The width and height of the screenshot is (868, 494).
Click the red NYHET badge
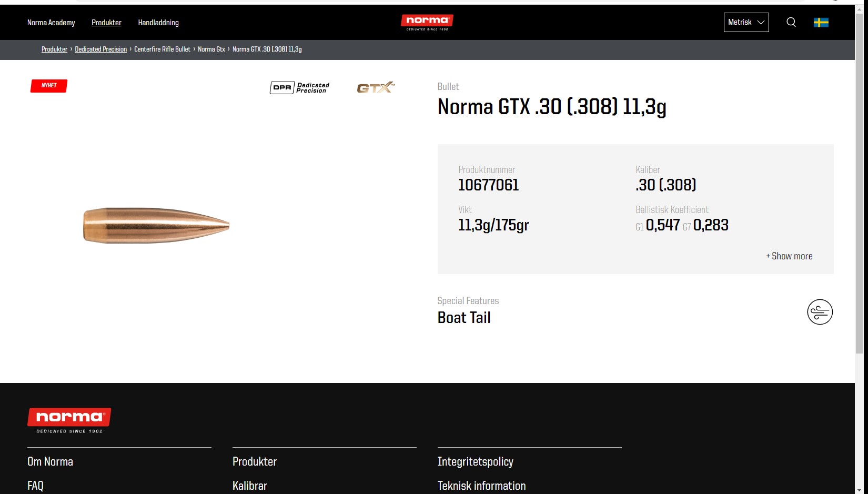(x=49, y=85)
